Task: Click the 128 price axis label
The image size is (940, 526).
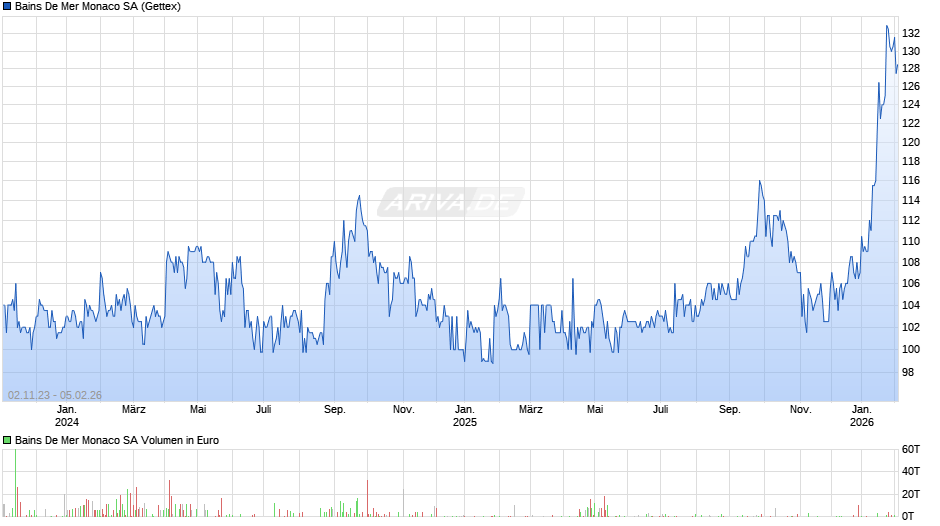Action: tap(911, 68)
